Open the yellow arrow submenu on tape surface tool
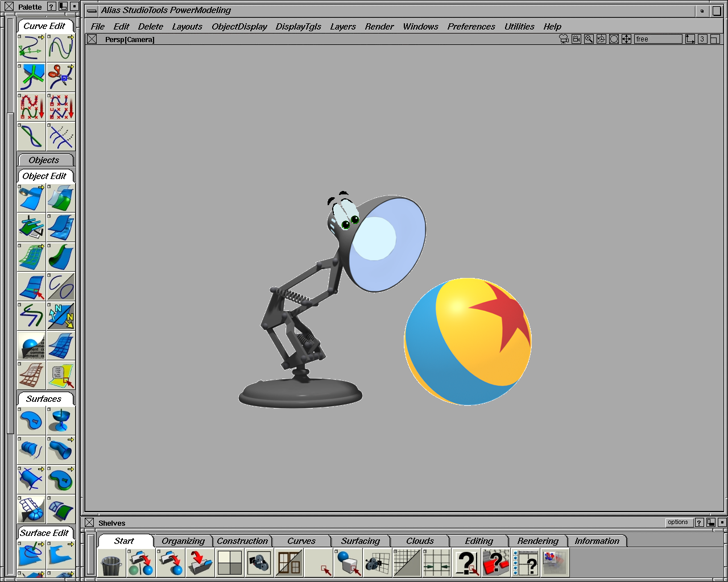The image size is (728, 582). (41, 186)
